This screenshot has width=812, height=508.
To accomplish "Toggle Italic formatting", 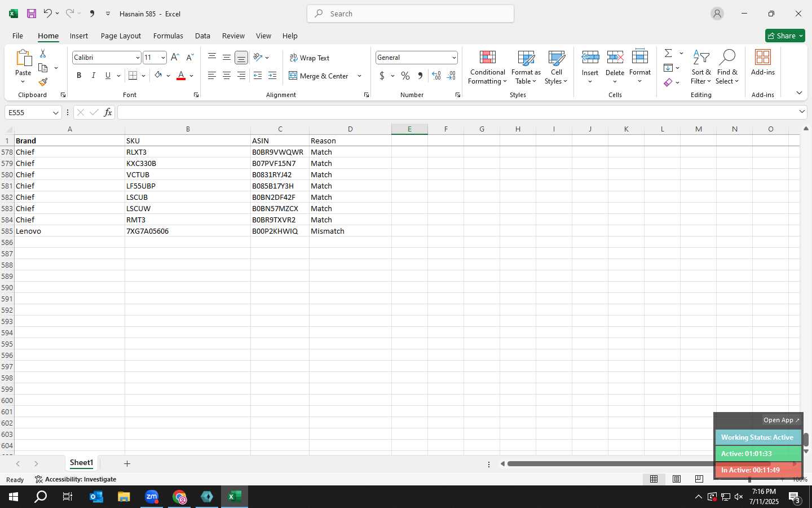I will [x=93, y=76].
